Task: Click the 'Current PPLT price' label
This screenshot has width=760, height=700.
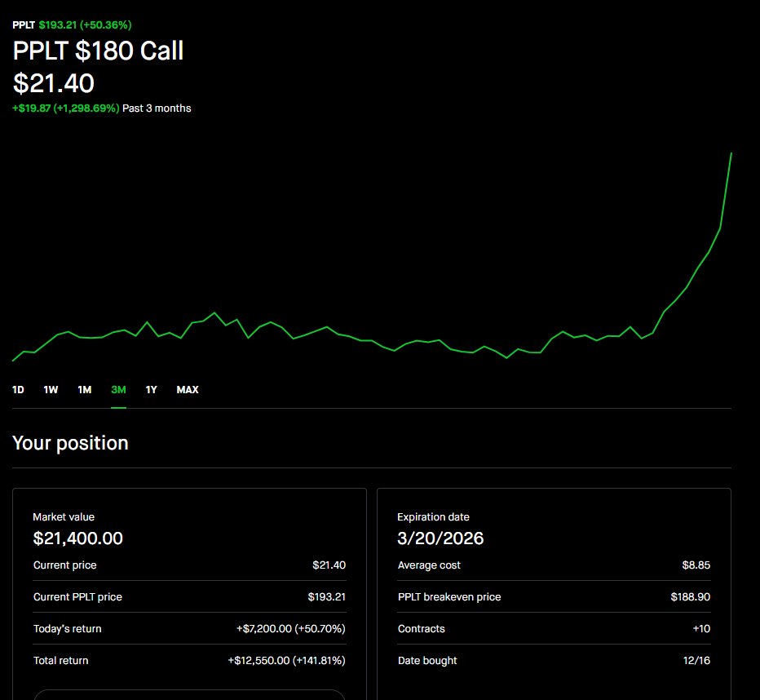Action: [77, 597]
